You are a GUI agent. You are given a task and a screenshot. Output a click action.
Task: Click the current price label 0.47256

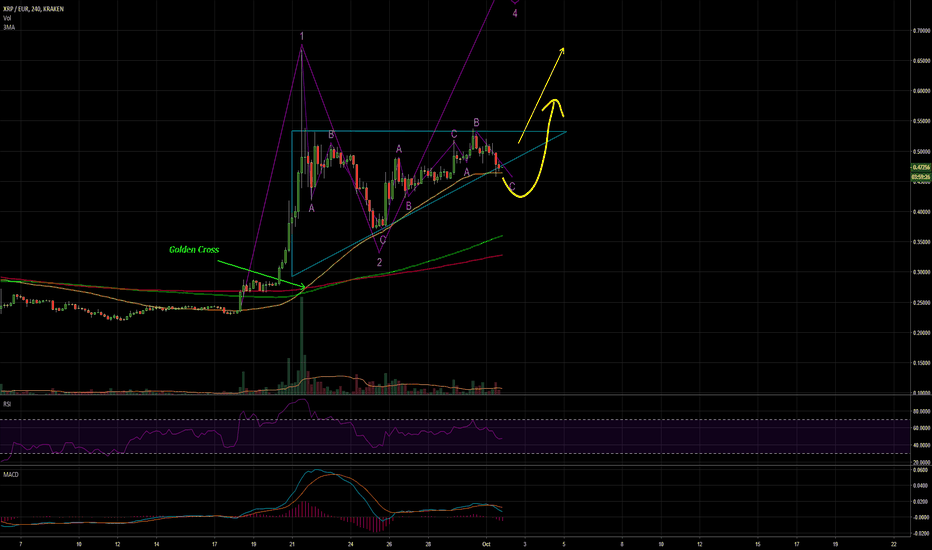coord(921,168)
